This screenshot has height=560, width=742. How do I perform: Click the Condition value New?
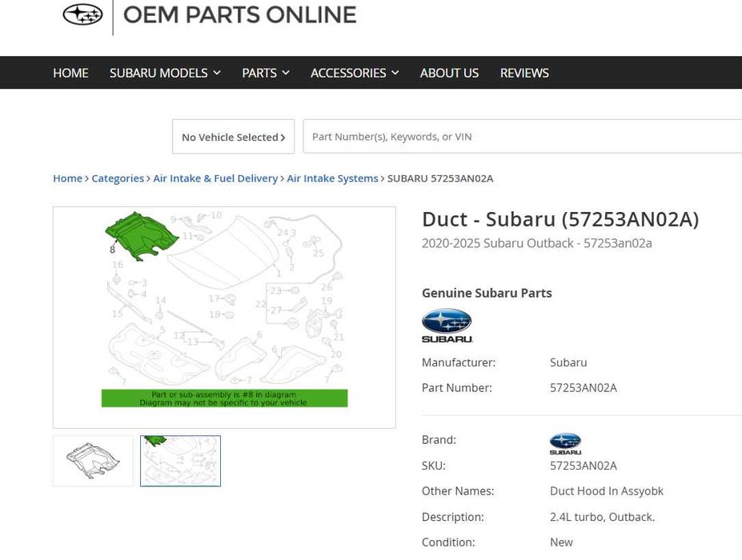561,542
